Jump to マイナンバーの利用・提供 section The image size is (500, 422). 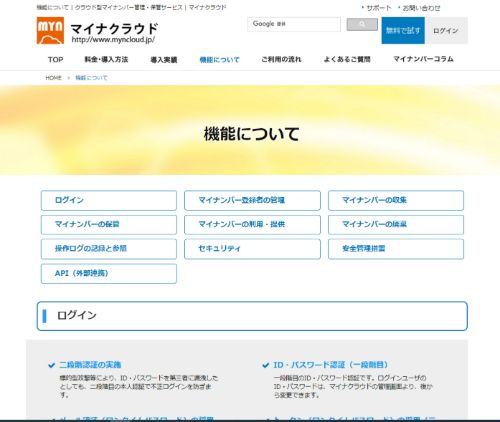click(x=252, y=224)
